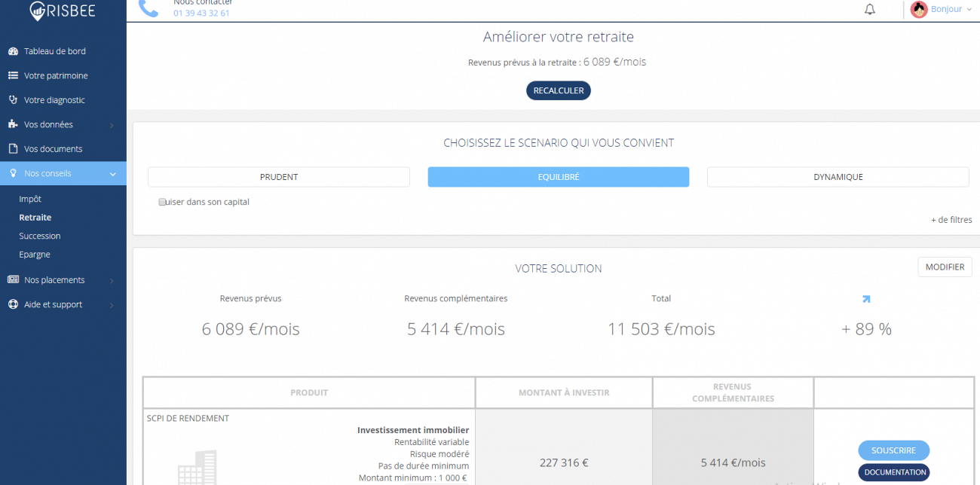Screen dimensions: 980x485
Task: Open Vos documents via the document icon
Action: click(14, 148)
